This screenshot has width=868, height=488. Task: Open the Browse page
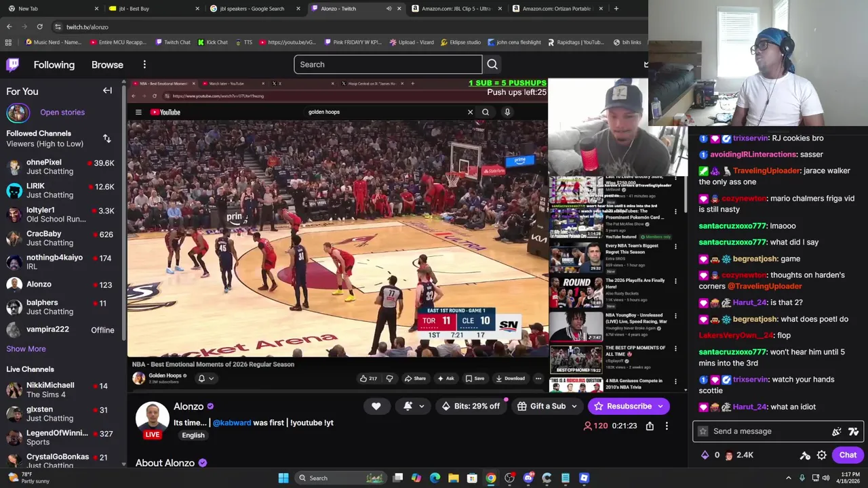point(107,64)
